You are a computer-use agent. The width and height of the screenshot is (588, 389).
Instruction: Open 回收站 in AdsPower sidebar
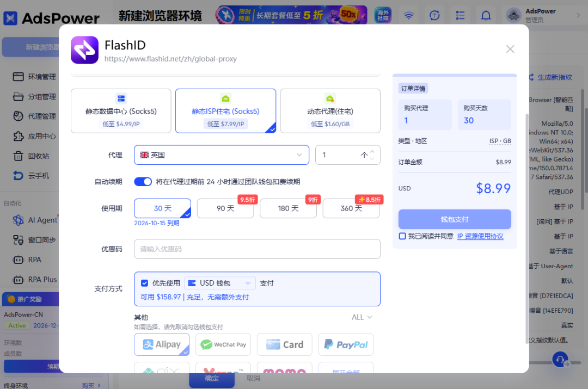point(31,156)
